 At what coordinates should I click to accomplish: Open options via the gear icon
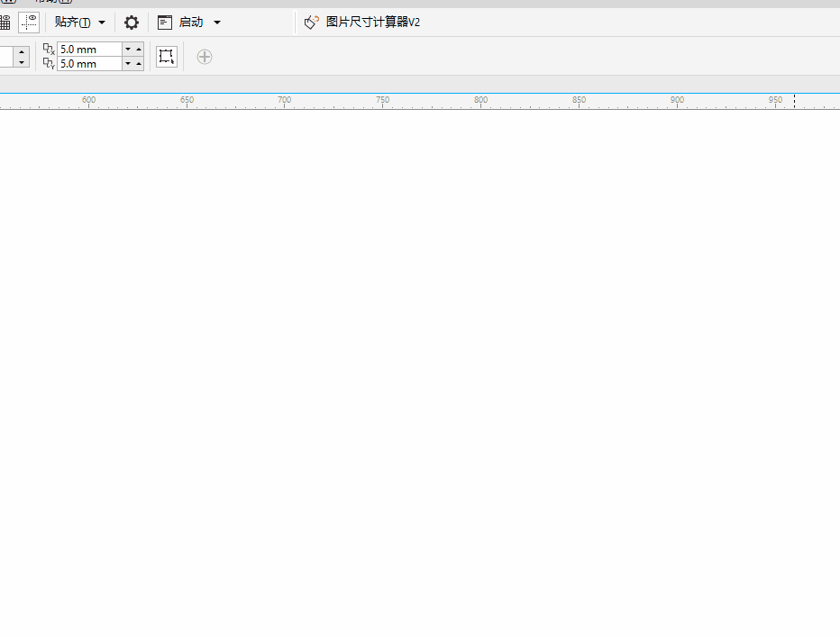pyautogui.click(x=132, y=23)
